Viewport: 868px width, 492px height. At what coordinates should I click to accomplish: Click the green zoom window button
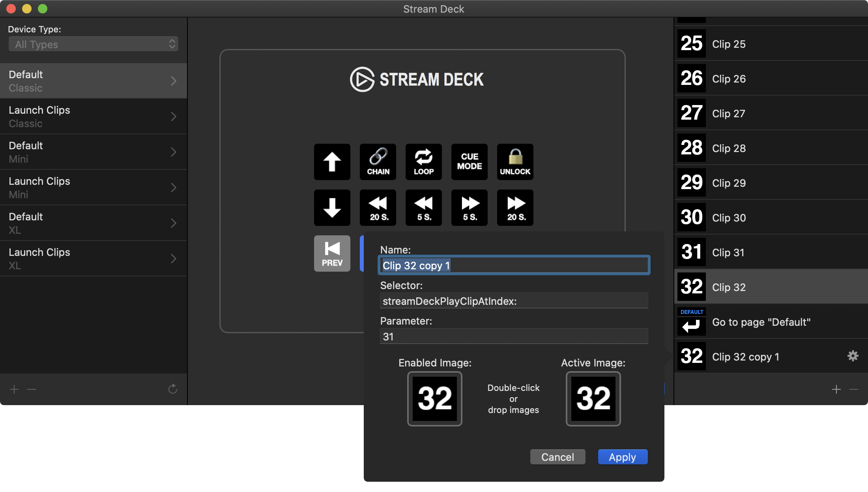tap(43, 9)
